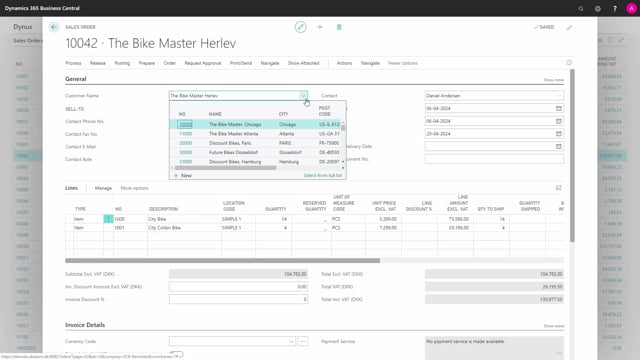This screenshot has height=360, width=640.
Task: Click the expand page arrows icon
Action: tap(569, 27)
